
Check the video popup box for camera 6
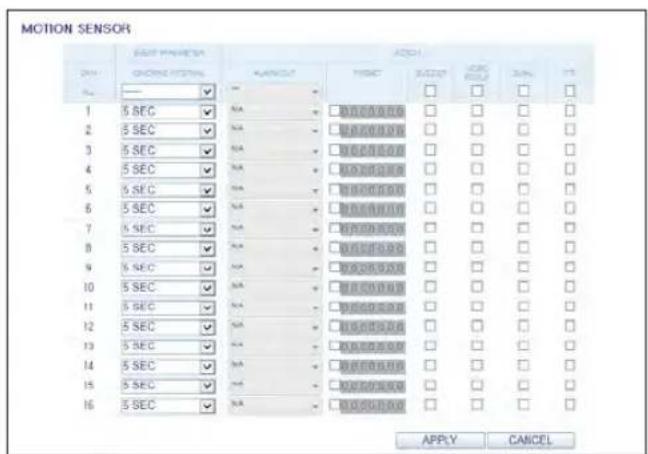pyautogui.click(x=477, y=208)
